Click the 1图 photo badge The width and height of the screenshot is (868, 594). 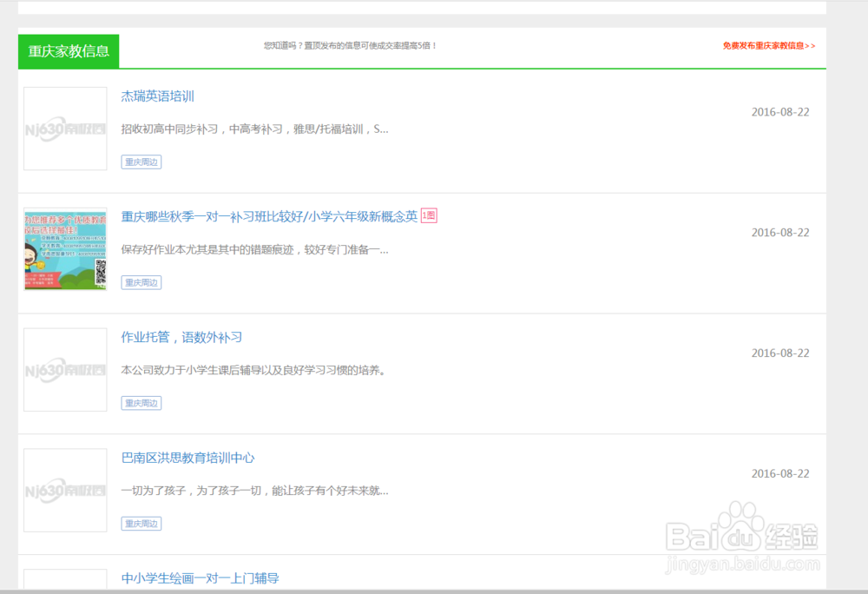(x=428, y=215)
